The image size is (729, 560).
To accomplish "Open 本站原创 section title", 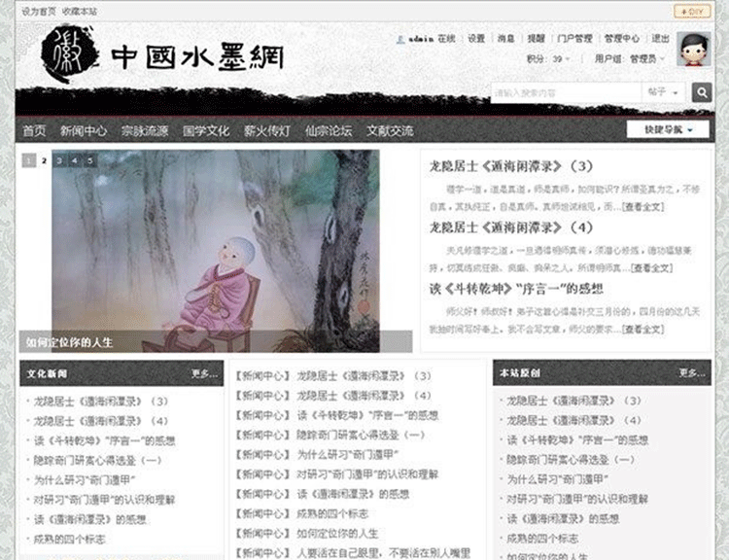I will (x=520, y=372).
